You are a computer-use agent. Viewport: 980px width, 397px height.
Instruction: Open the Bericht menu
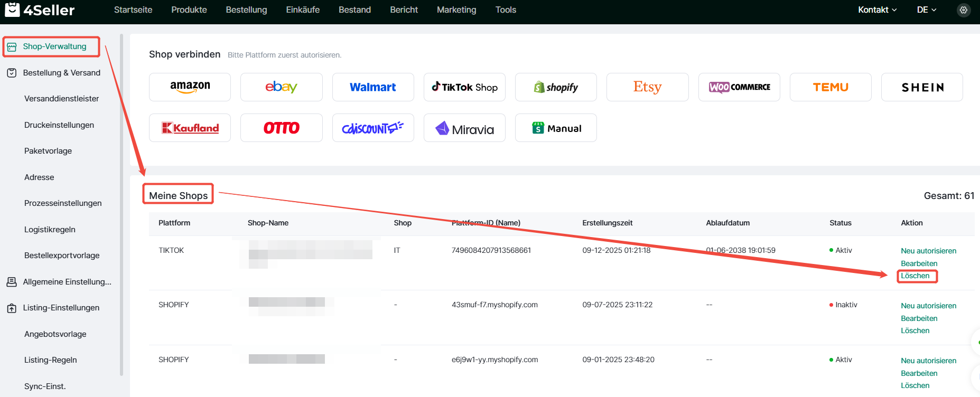tap(404, 10)
